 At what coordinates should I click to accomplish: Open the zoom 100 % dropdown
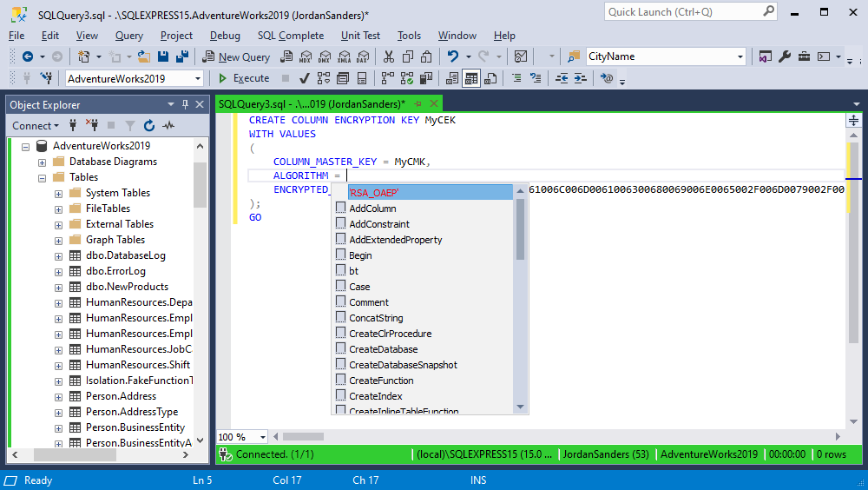262,437
